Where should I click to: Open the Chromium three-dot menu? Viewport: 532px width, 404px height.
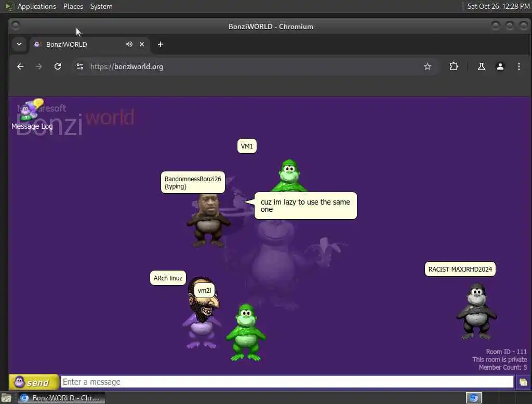(519, 67)
